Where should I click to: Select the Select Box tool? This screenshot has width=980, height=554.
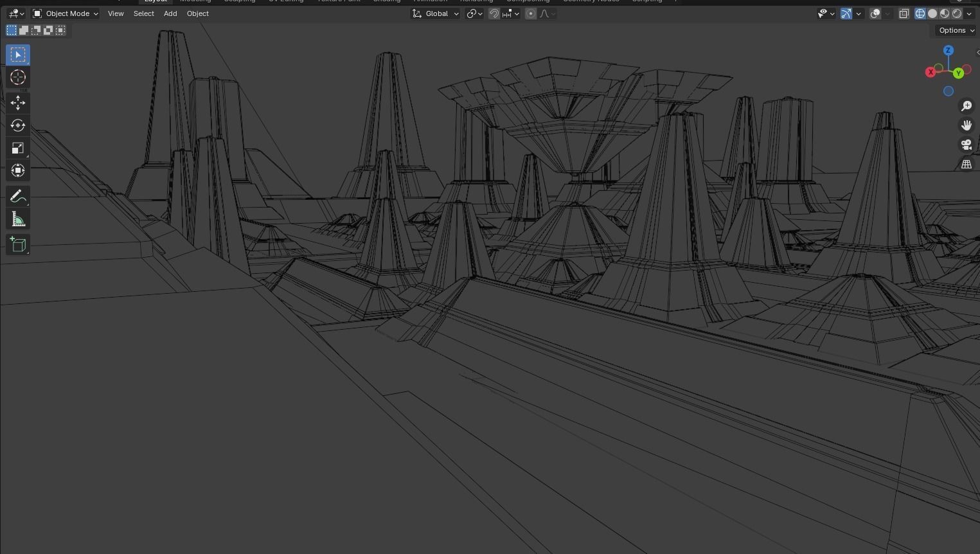click(18, 55)
